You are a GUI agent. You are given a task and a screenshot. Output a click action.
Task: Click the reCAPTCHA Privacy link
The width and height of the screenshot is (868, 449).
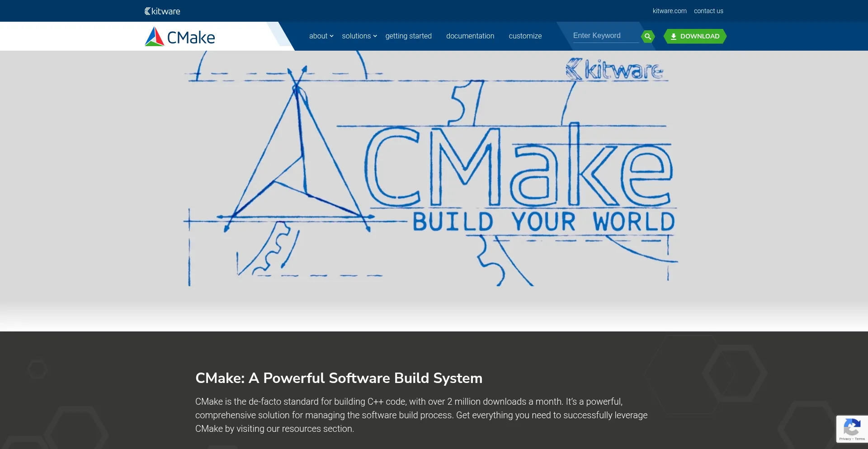[844, 439]
